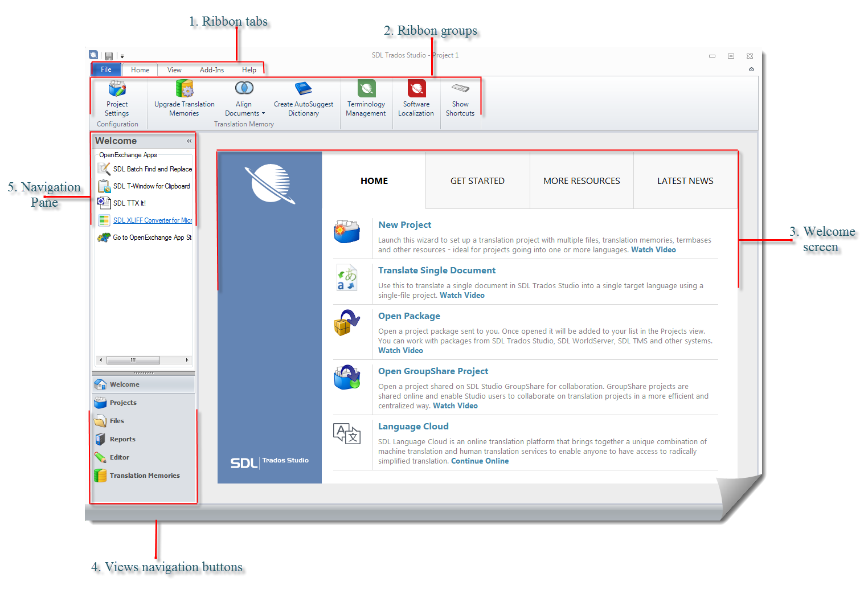Click the navigation pane horizontal scrollbar thumb

pos(133,360)
